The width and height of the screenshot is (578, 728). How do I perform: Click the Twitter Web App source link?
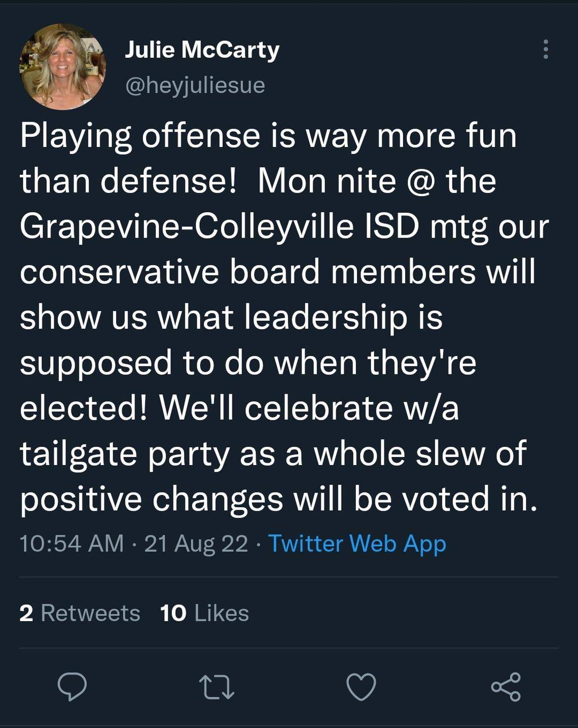[357, 543]
